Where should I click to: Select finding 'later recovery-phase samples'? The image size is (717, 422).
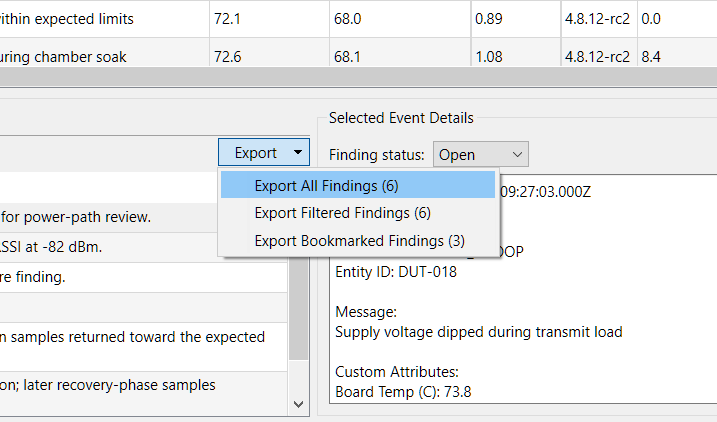pos(144,393)
